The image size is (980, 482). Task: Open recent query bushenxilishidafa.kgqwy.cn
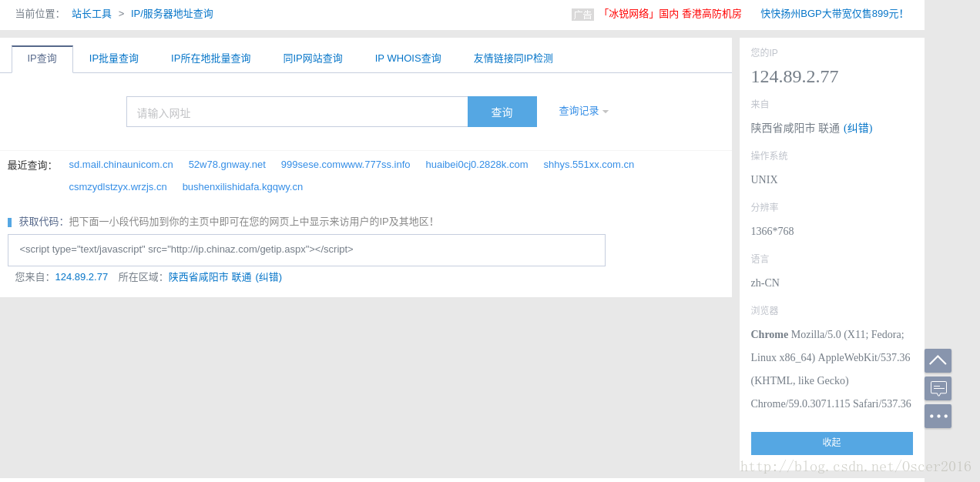coord(243,187)
